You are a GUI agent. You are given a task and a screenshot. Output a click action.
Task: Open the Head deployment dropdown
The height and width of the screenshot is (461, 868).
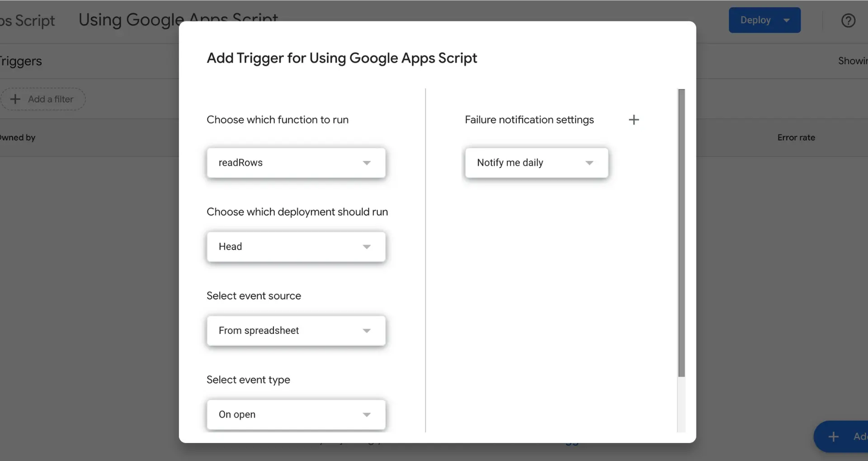click(296, 247)
